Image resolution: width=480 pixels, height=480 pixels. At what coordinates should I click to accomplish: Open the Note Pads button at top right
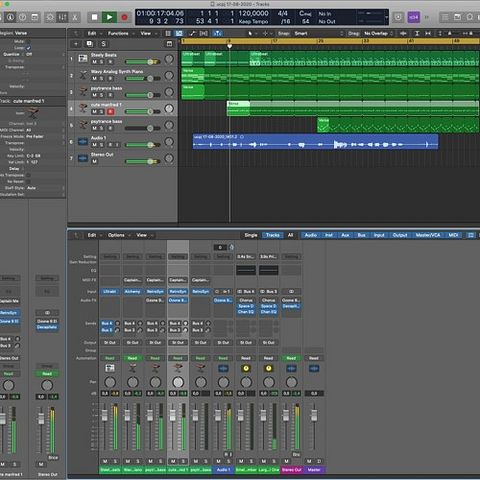tap(457, 17)
